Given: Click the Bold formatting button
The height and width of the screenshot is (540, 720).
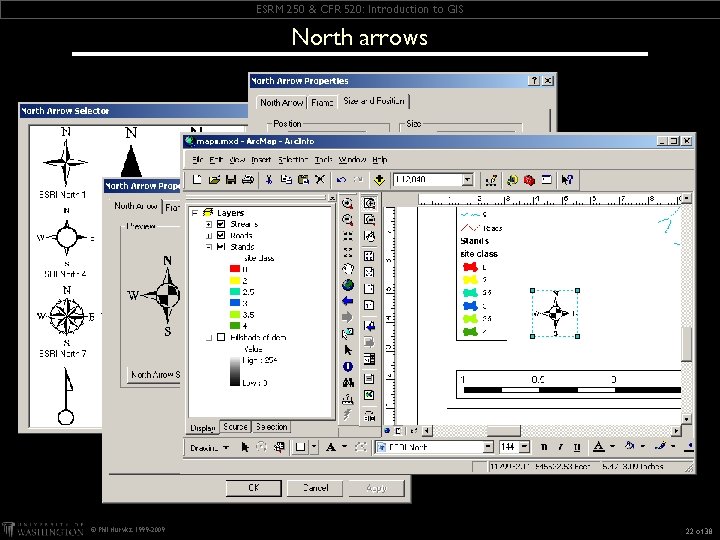Looking at the screenshot, I should click(x=544, y=447).
